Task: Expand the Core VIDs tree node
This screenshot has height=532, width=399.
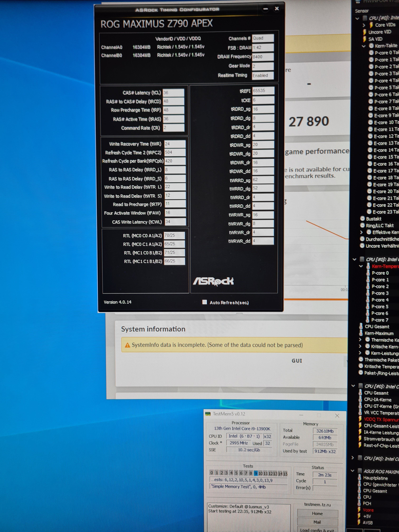Action: [364, 25]
